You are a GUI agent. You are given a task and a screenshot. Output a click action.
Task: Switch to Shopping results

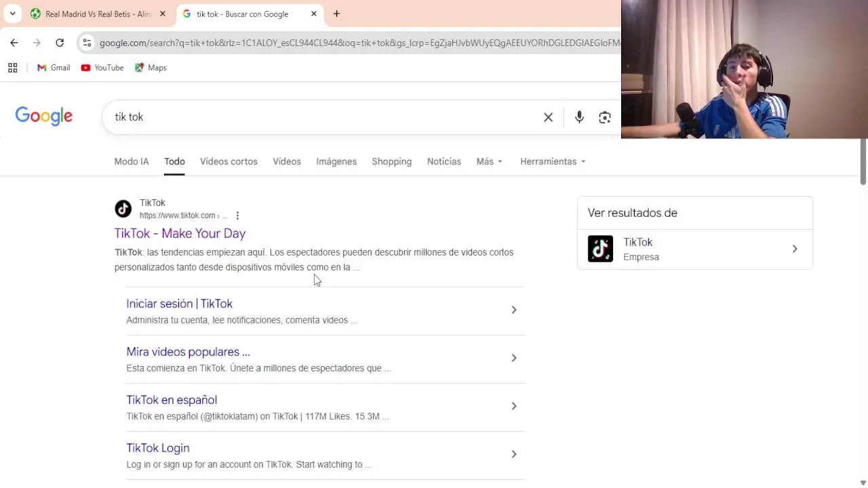[x=391, y=161]
